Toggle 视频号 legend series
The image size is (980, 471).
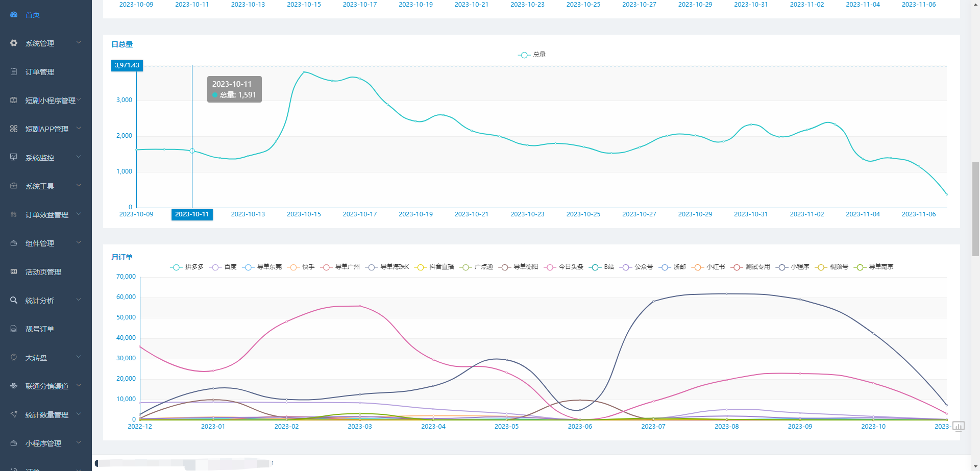coord(832,267)
